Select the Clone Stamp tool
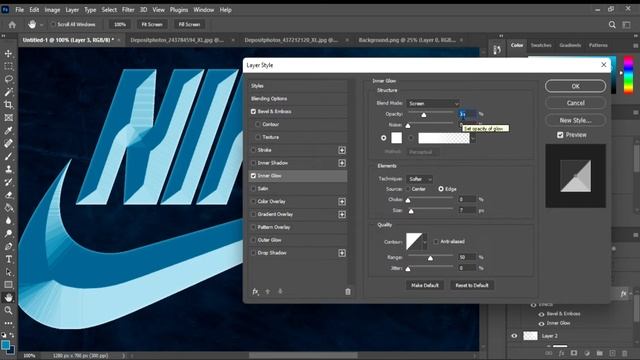 pos(8,169)
